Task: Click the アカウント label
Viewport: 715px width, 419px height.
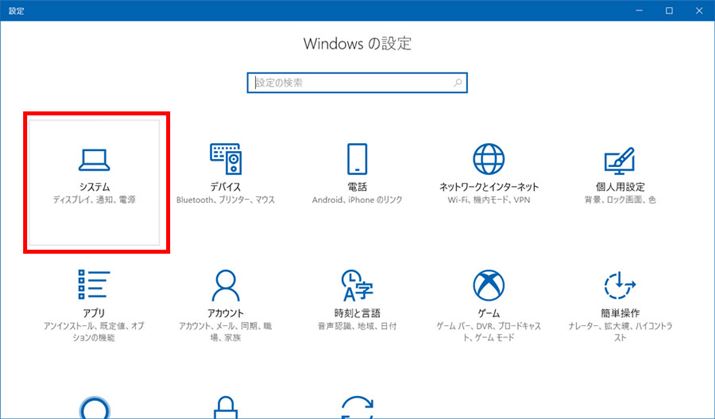Action: pos(226,313)
